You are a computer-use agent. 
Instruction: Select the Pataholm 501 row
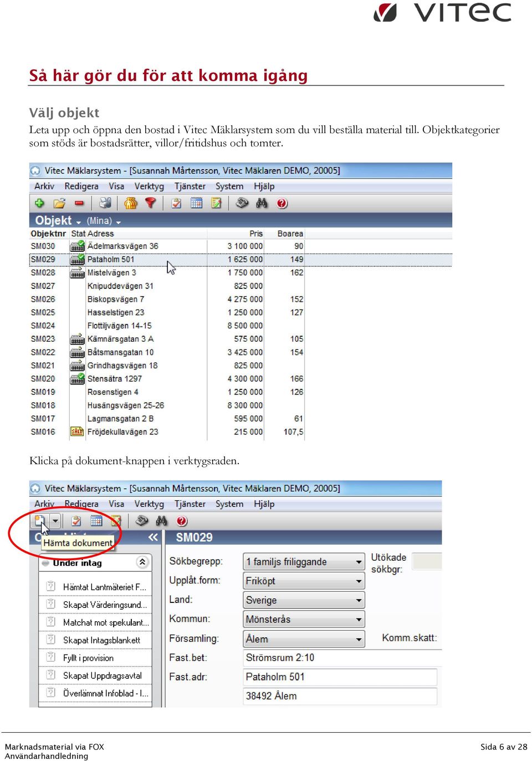(241, 259)
